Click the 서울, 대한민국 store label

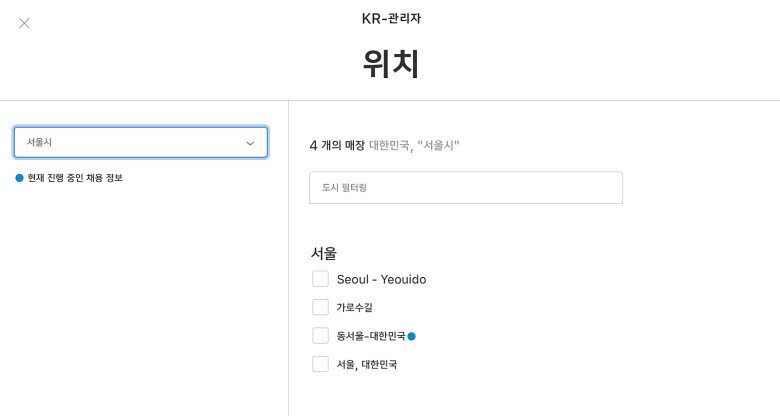coord(367,364)
